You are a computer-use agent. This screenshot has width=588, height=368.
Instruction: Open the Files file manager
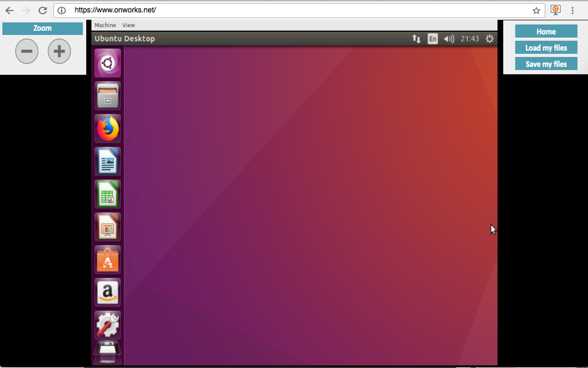[107, 96]
